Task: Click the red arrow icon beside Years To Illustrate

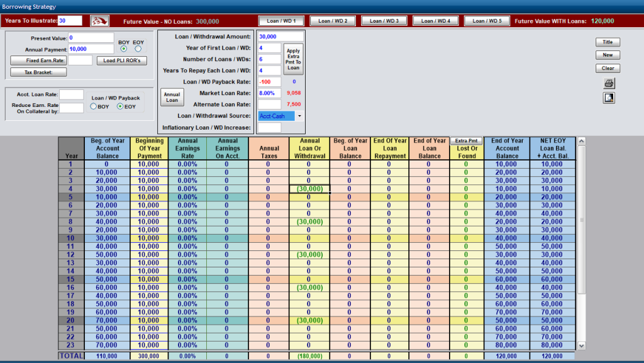Action: pos(99,21)
